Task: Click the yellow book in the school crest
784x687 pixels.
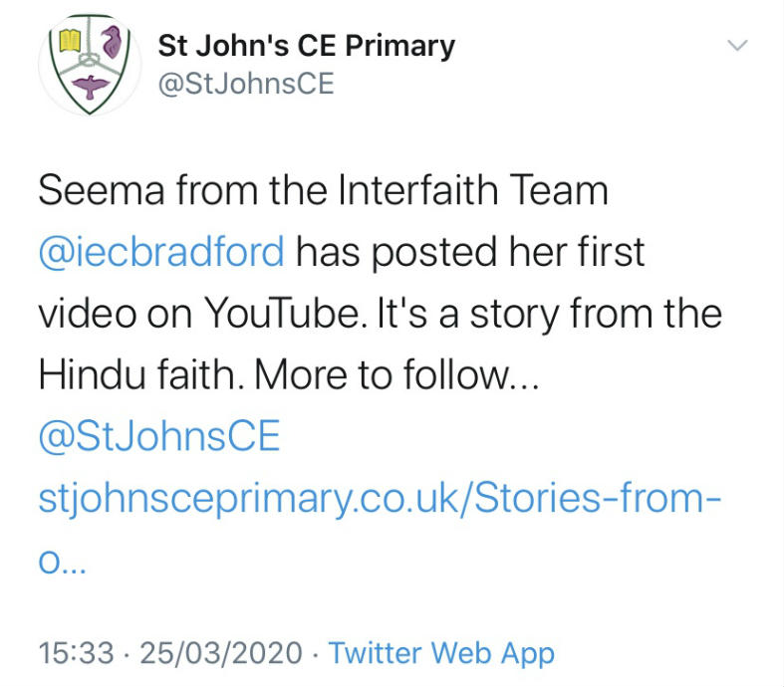Action: (x=70, y=41)
